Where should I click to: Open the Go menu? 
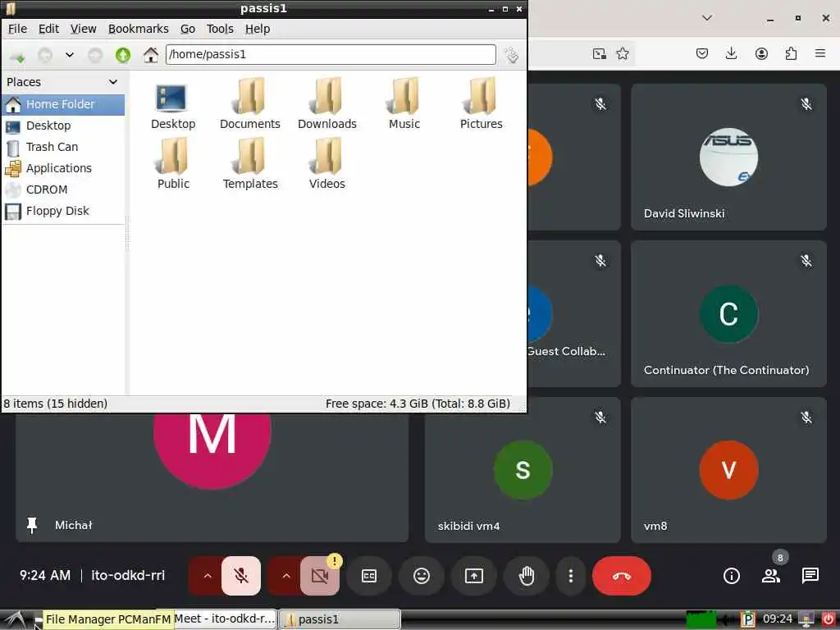(188, 29)
